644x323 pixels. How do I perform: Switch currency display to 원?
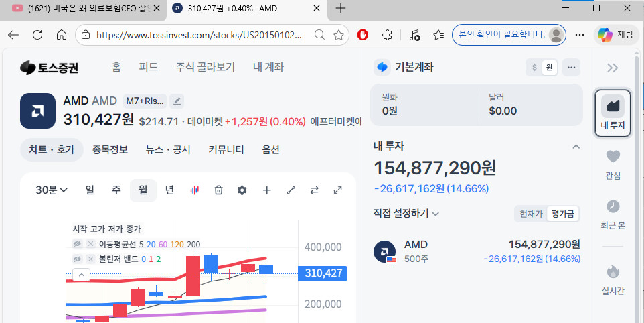point(549,68)
